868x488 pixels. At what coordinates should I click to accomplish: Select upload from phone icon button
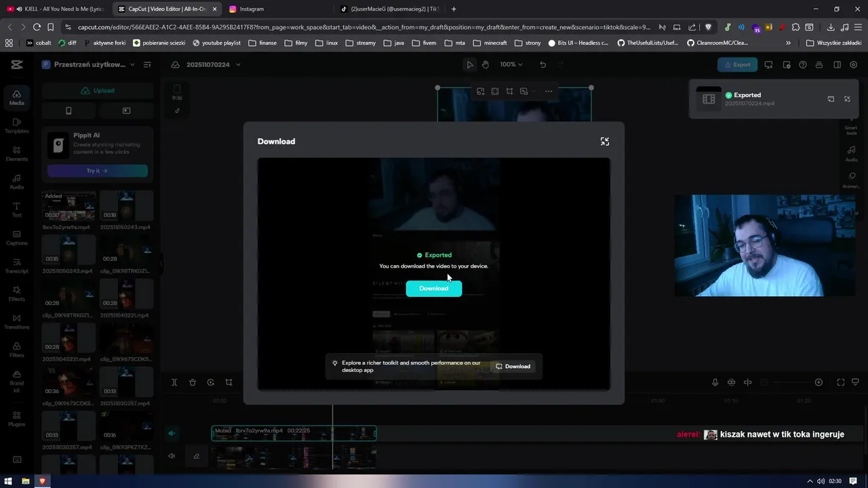click(x=68, y=110)
